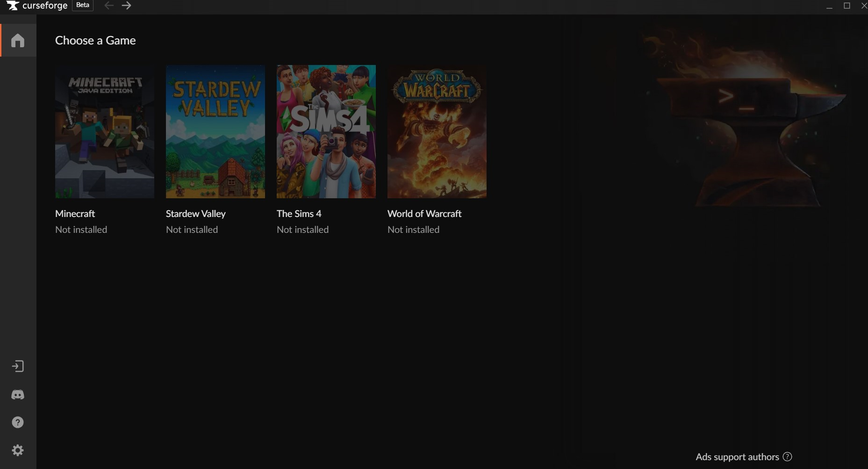Click the import/login icon in the sidebar
This screenshot has width=868, height=469.
coord(17,366)
